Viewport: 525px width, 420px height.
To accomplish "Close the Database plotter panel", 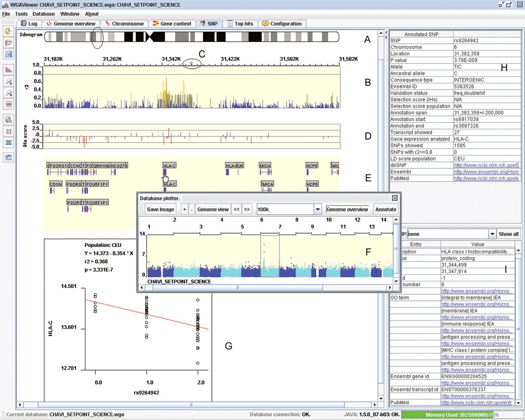I will 395,198.
